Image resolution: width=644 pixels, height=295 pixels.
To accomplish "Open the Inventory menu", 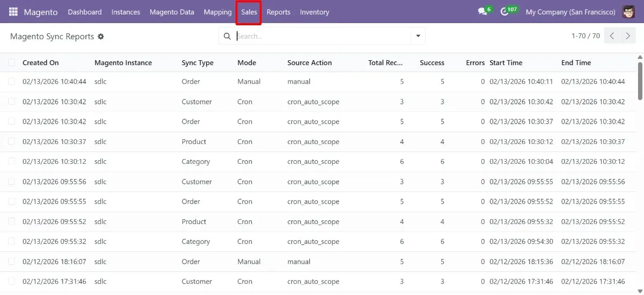I will coord(314,12).
